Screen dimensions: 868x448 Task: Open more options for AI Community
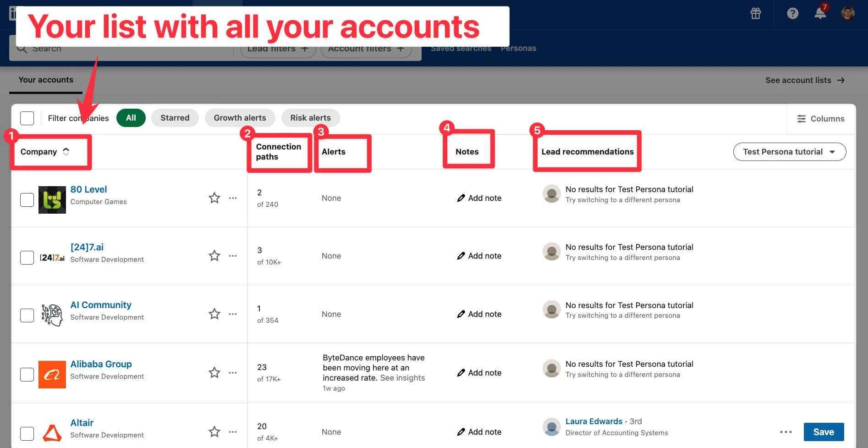point(233,314)
